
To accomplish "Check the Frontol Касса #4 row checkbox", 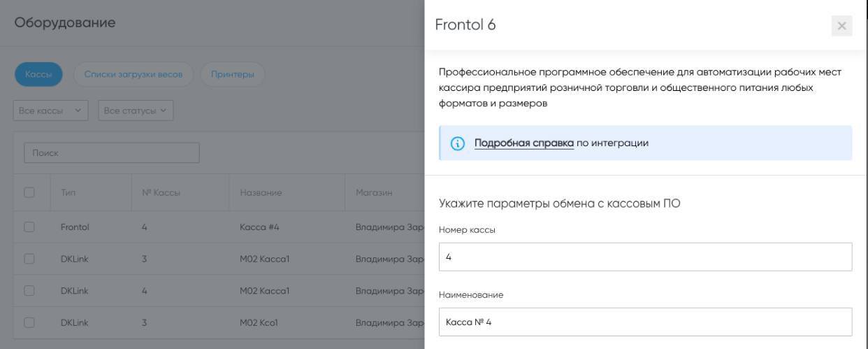I will (x=29, y=227).
